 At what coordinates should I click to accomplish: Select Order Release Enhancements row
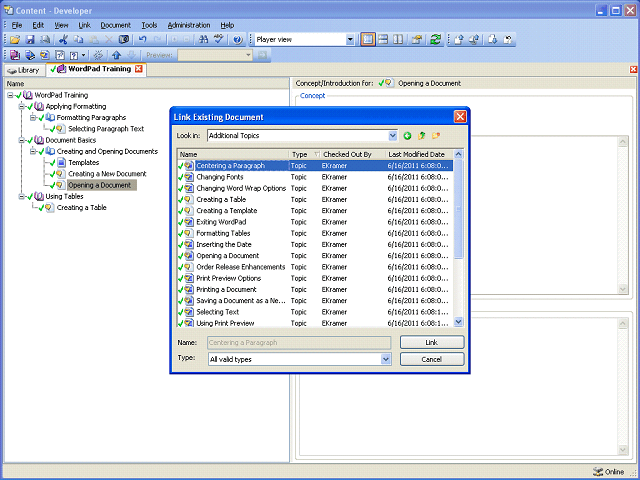click(x=315, y=267)
